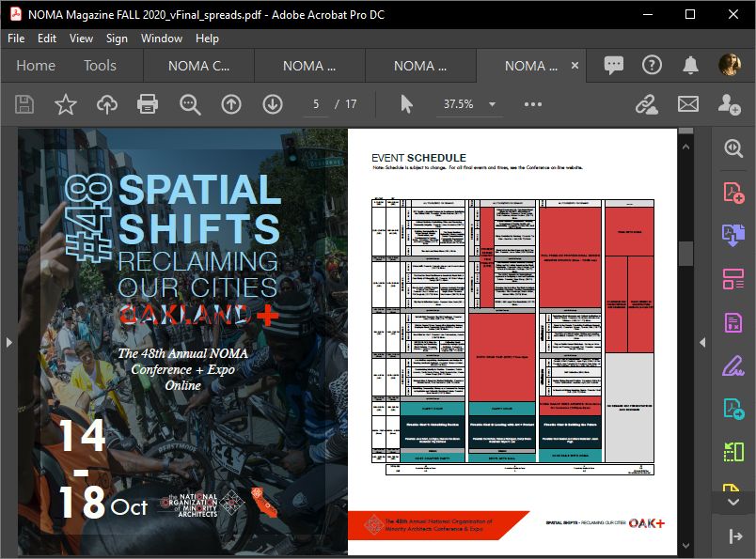The width and height of the screenshot is (756, 559).
Task: Switch to the second NOMA document tab
Action: tap(309, 66)
